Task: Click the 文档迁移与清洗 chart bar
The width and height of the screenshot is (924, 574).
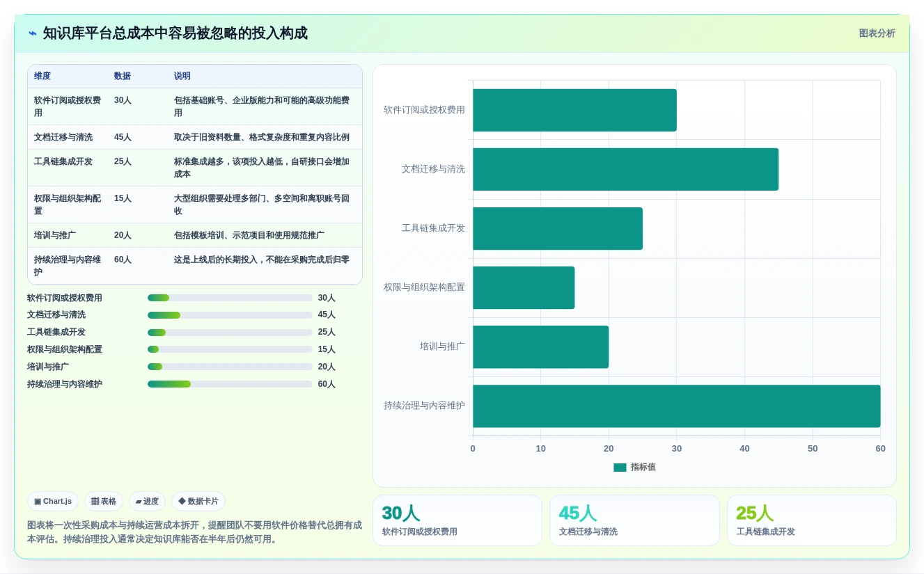Action: 625,169
